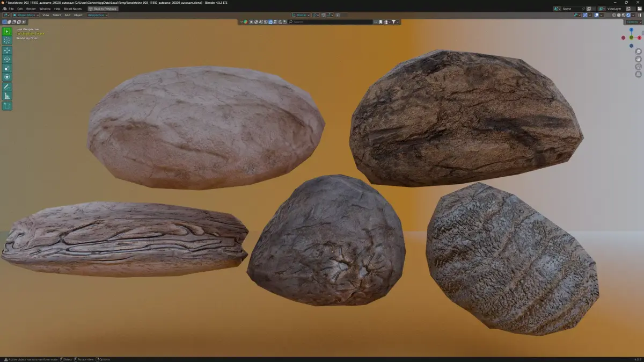The width and height of the screenshot is (644, 362).
Task: Open the Help menu
Action: coord(57,9)
